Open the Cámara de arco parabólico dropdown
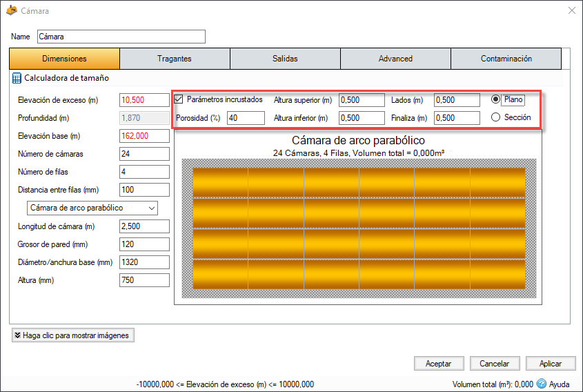The width and height of the screenshot is (583, 392). (x=92, y=208)
